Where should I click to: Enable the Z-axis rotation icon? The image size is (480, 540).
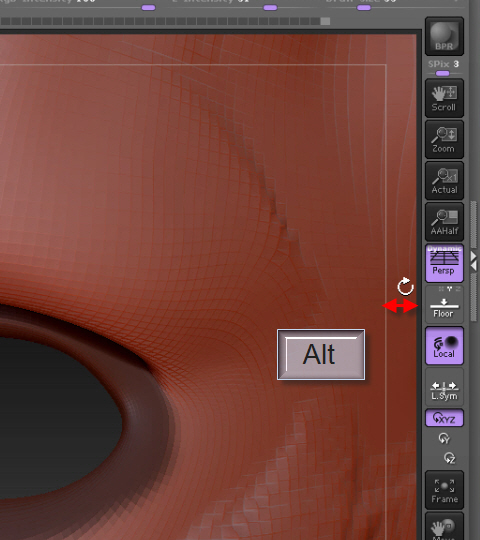450,458
